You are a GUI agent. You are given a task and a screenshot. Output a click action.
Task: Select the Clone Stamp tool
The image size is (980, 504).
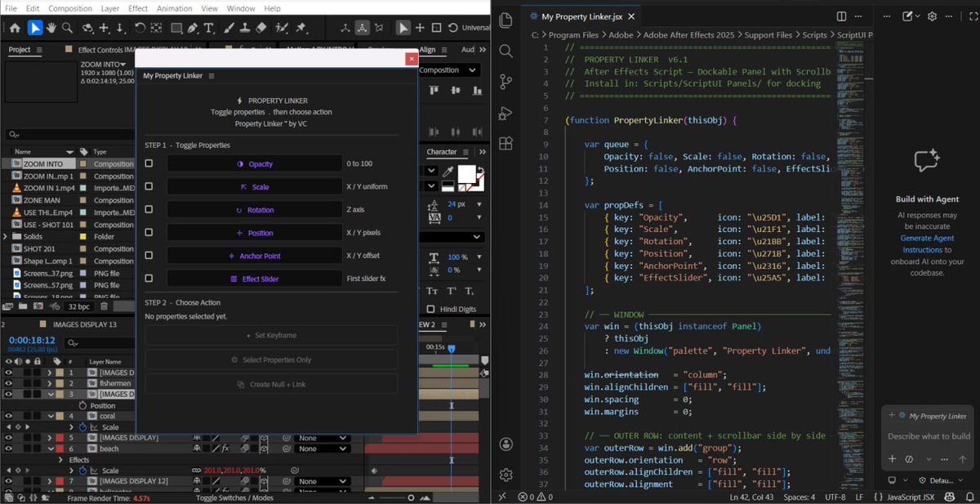(244, 28)
